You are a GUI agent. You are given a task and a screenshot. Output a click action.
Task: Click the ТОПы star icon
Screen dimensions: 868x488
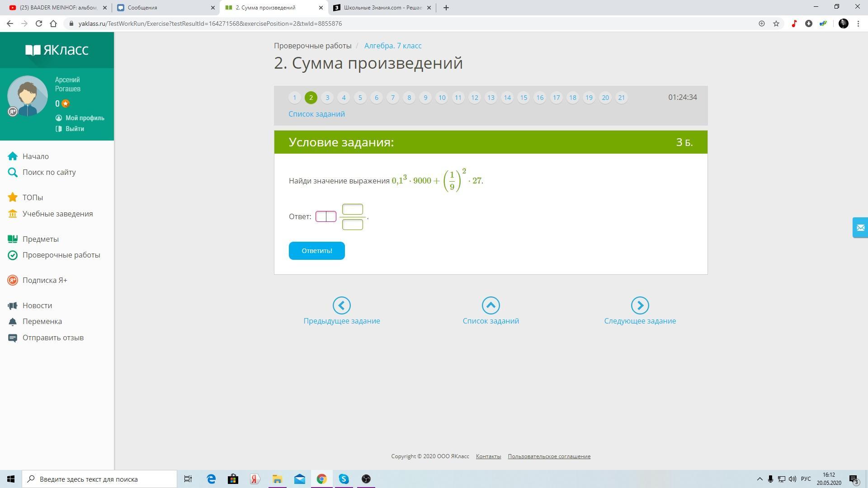pyautogui.click(x=13, y=197)
